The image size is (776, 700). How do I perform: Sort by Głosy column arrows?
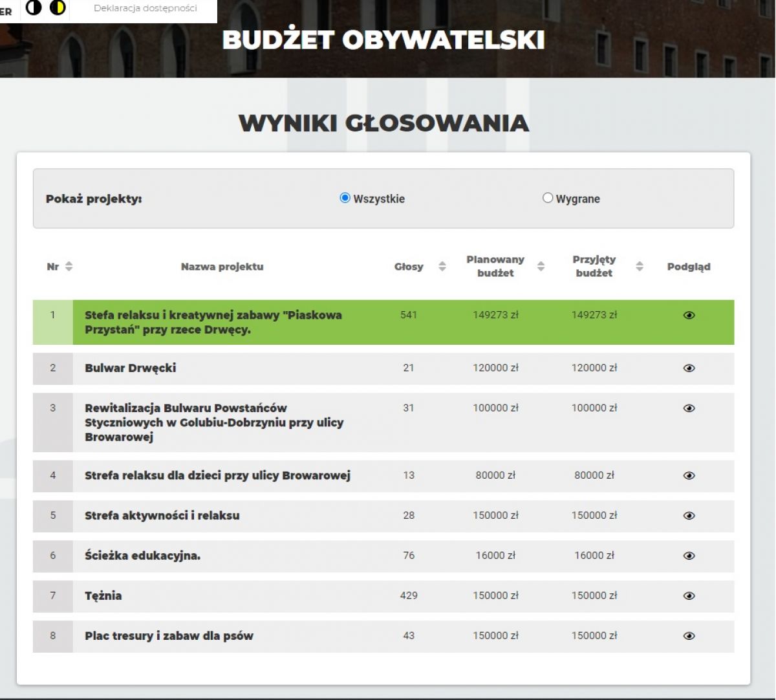click(x=442, y=267)
